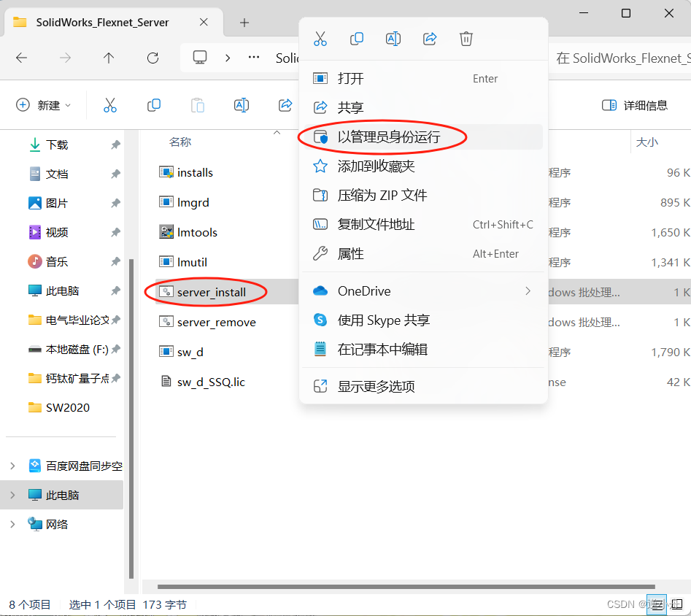The width and height of the screenshot is (691, 616).
Task: Open the 新建 dropdown
Action: click(x=43, y=105)
